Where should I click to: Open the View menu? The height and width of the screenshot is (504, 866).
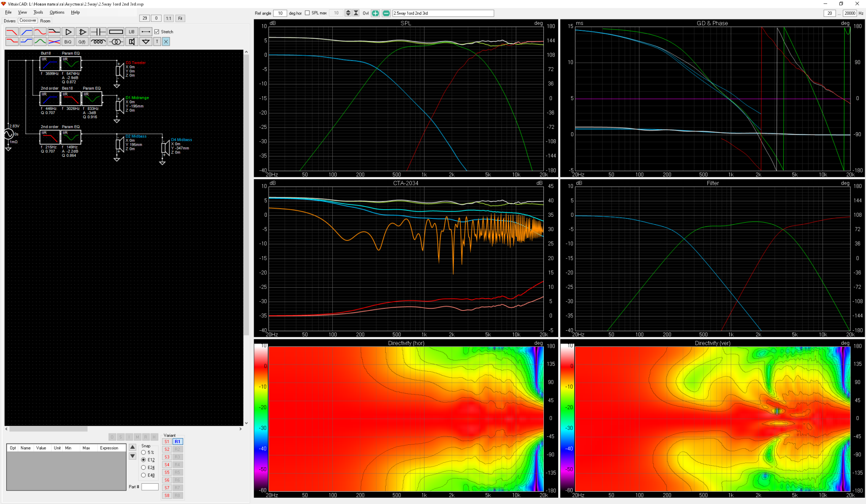[x=22, y=12]
